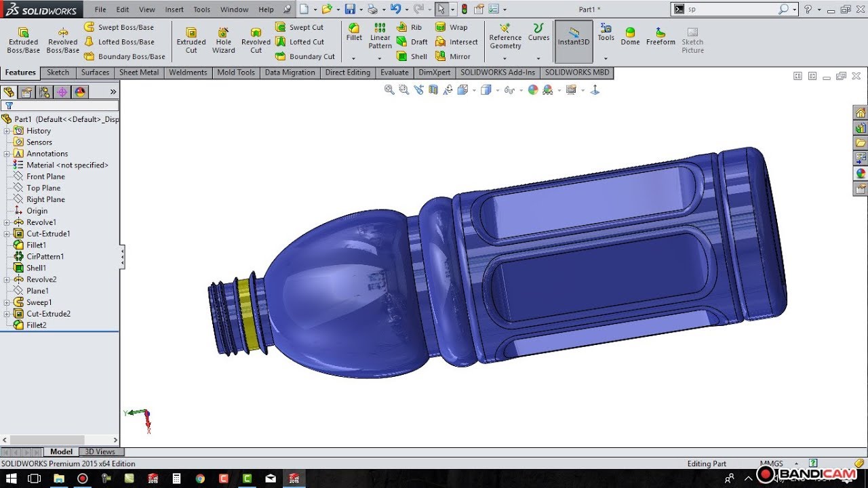This screenshot has height=488, width=868.
Task: Open the View menu
Action: 146,9
